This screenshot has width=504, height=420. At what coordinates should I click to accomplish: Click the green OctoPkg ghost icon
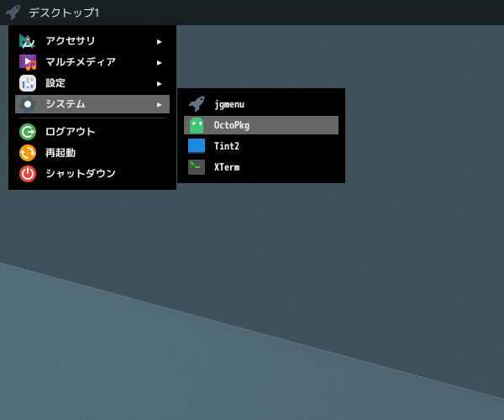pos(197,125)
